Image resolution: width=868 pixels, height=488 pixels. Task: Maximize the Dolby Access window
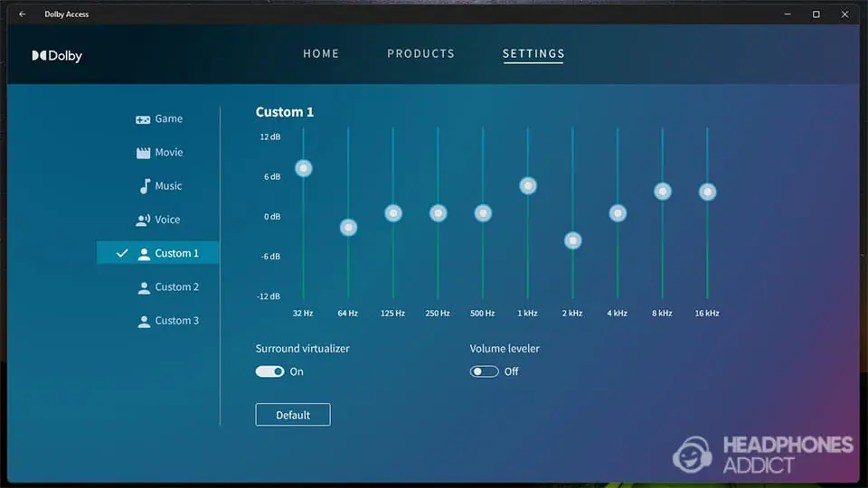[816, 14]
